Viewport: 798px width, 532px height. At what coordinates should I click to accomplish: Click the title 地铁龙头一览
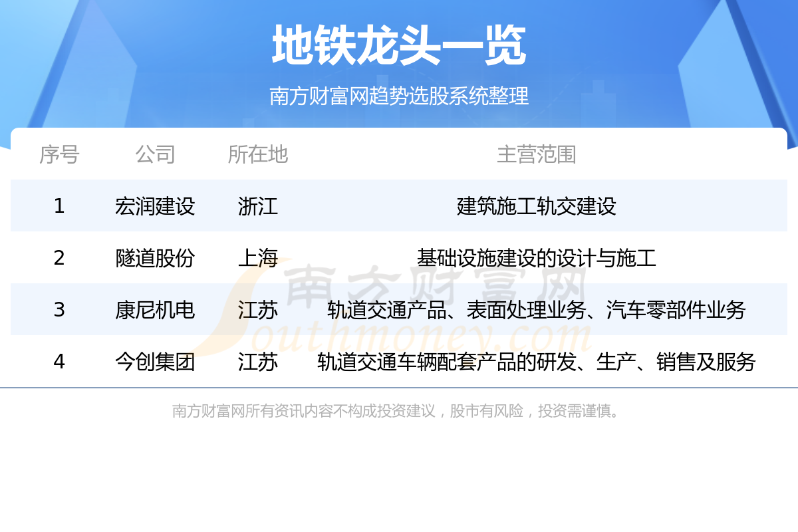point(399,46)
